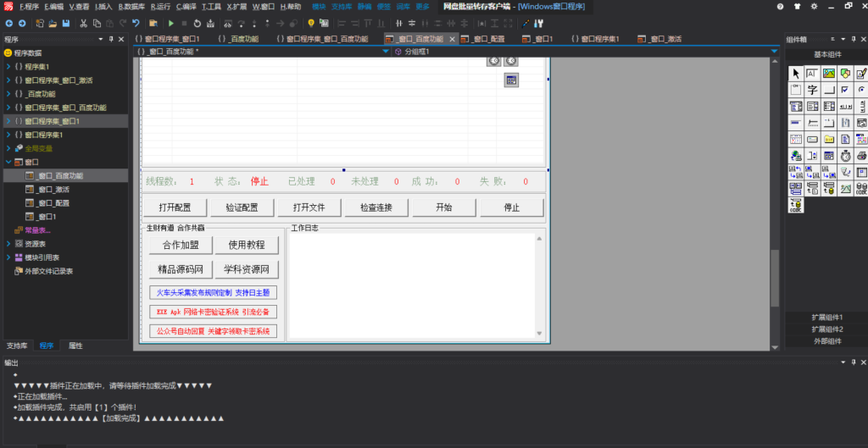
Task: Select the timer clock component icon
Action: coord(845,156)
